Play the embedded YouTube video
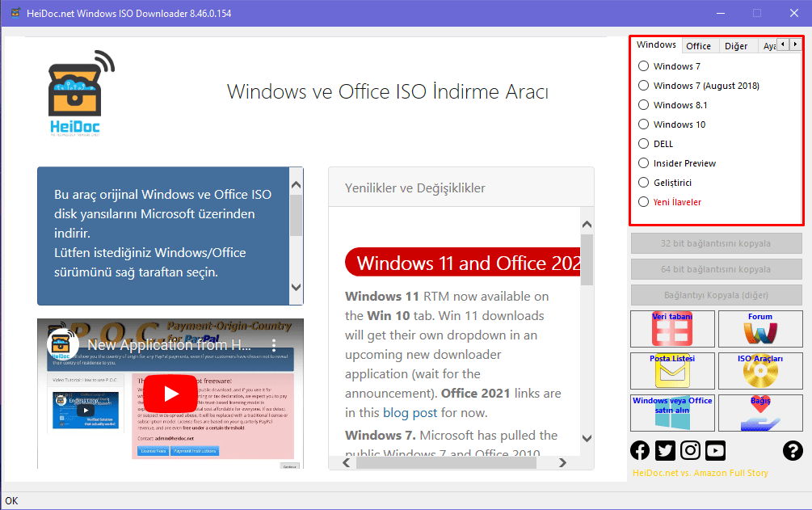Screen dimensions: 812x510 (x=170, y=394)
